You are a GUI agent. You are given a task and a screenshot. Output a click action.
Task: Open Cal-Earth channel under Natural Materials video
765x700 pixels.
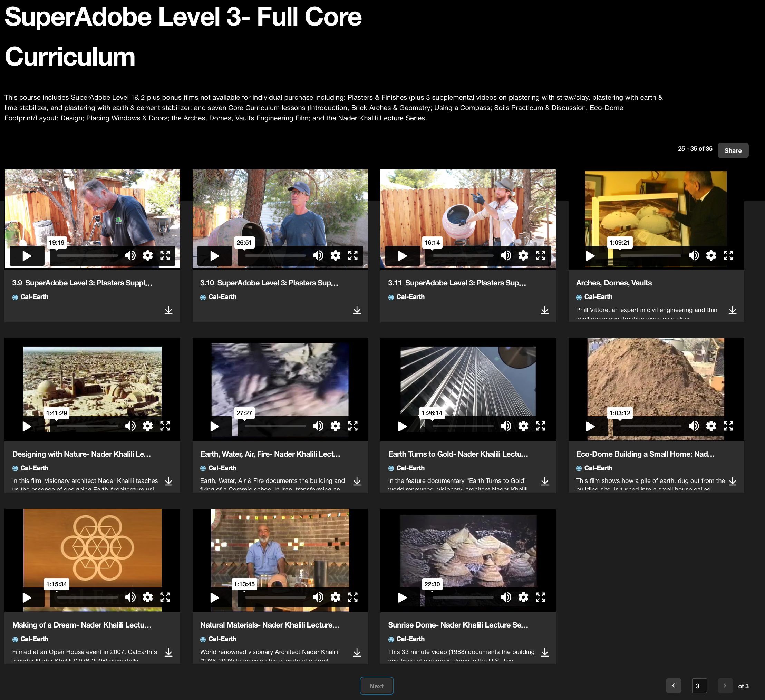point(222,639)
